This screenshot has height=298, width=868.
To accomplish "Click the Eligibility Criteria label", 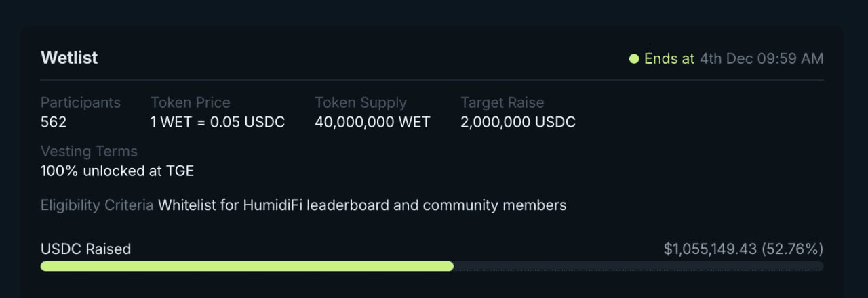I will click(97, 205).
